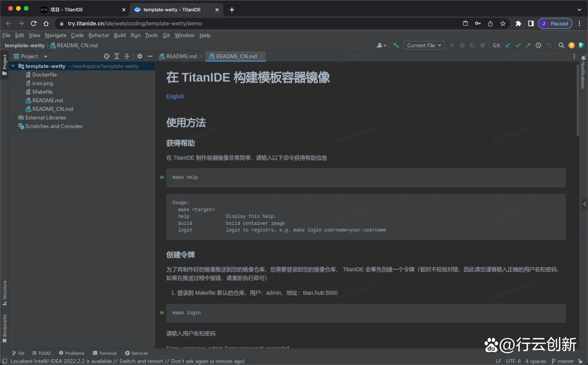The width and height of the screenshot is (588, 365).
Task: Click the Git rollback icon
Action: click(549, 45)
